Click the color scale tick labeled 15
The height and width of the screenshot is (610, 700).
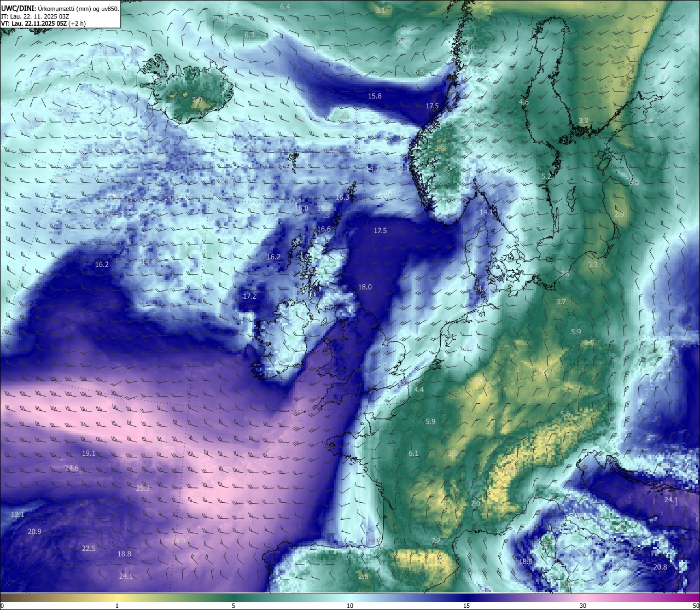tap(466, 606)
